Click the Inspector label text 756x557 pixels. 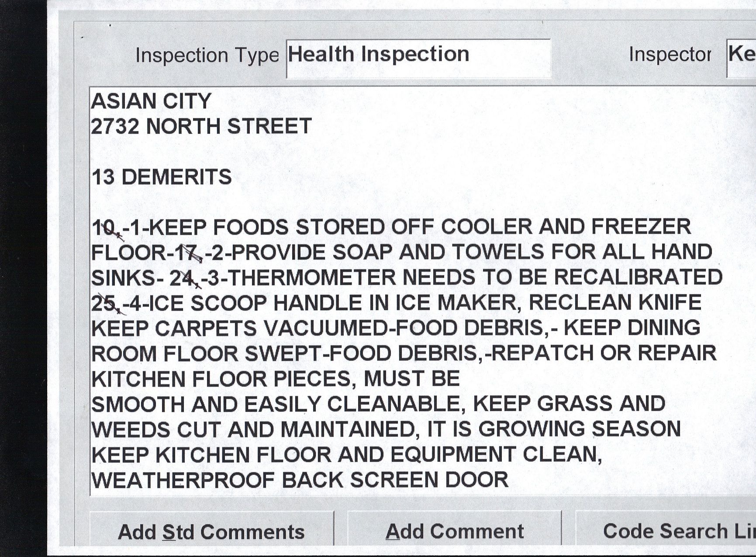pyautogui.click(x=670, y=55)
